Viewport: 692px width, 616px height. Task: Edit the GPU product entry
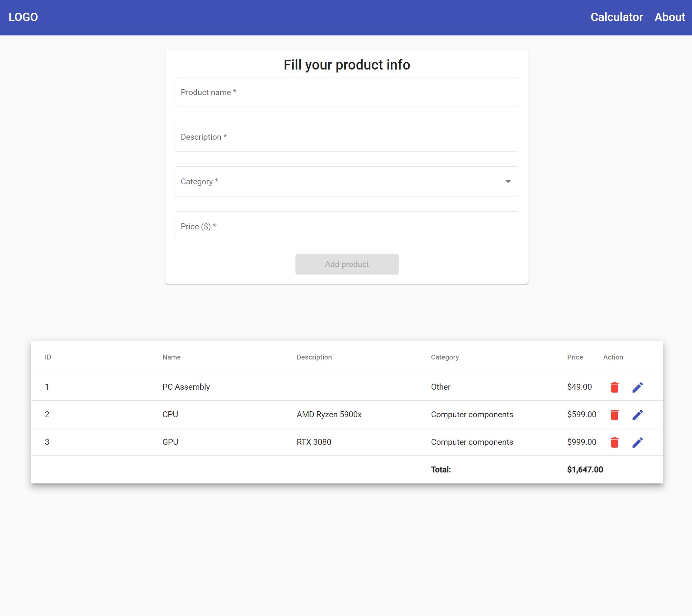coord(638,442)
